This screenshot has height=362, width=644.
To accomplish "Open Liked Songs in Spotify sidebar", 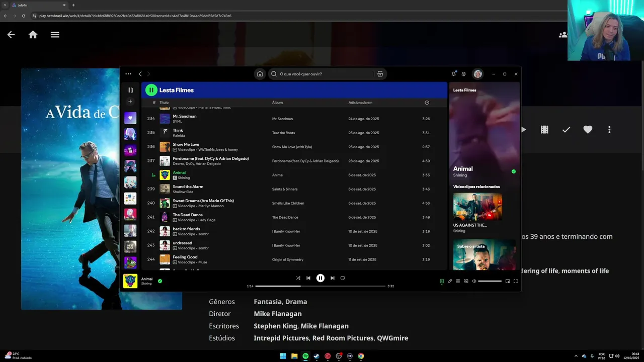I will (130, 118).
